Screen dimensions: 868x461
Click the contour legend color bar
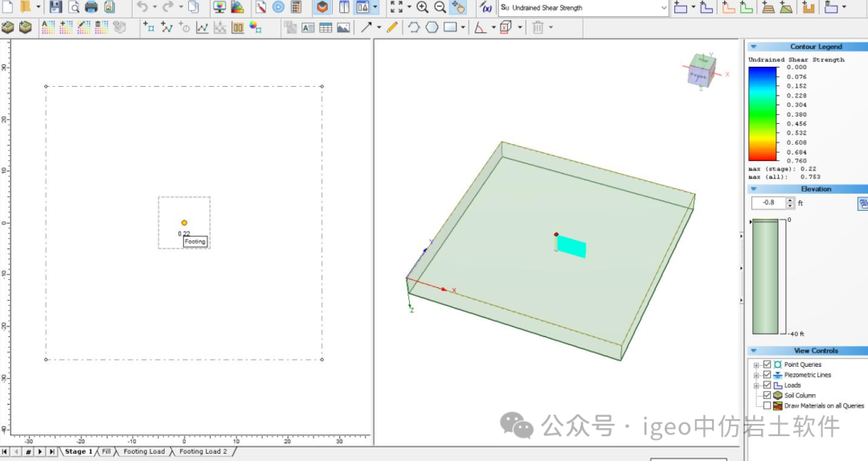[763, 113]
